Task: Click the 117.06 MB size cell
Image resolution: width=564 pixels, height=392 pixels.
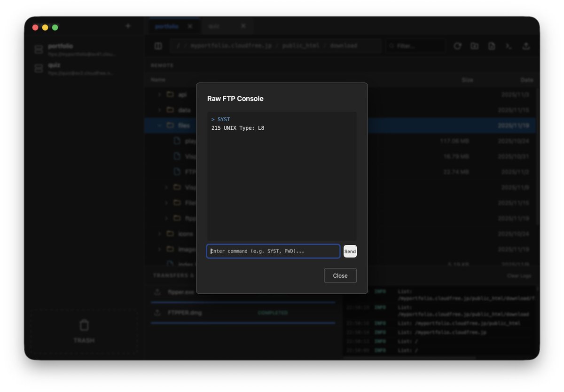Action: tap(454, 141)
